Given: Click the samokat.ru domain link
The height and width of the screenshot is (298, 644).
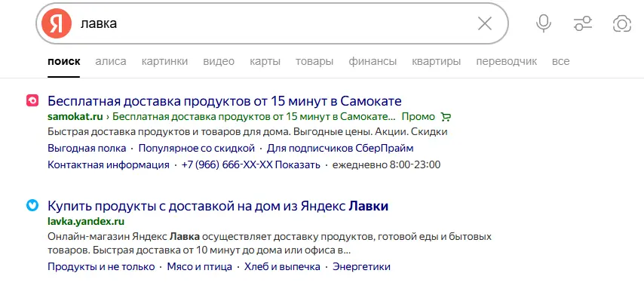Looking at the screenshot, I should coord(75,117).
